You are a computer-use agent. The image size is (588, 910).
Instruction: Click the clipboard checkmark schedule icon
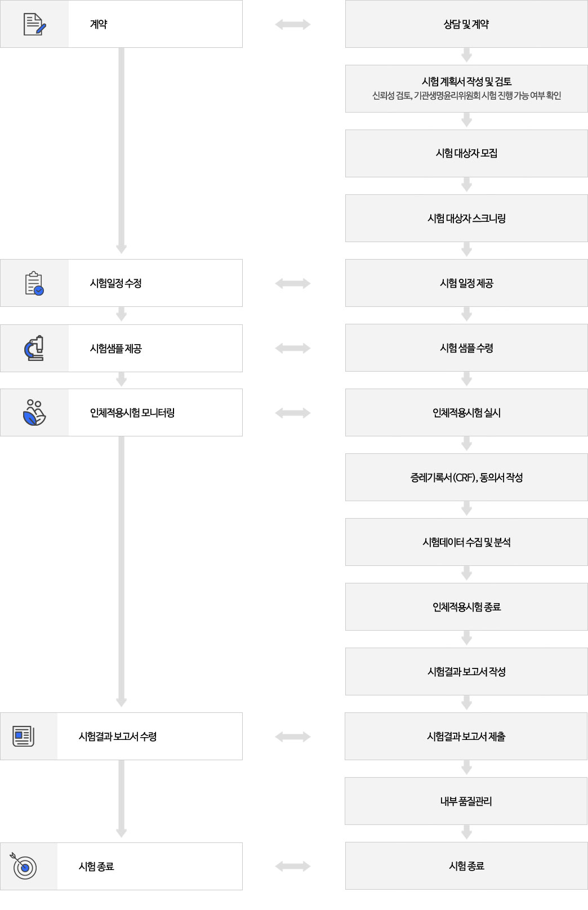34,283
